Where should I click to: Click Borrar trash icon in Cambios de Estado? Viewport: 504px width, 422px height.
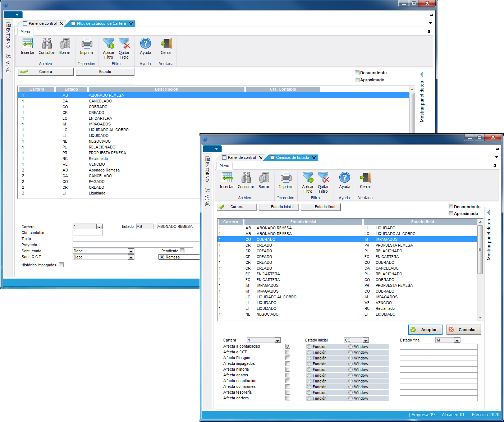click(264, 178)
